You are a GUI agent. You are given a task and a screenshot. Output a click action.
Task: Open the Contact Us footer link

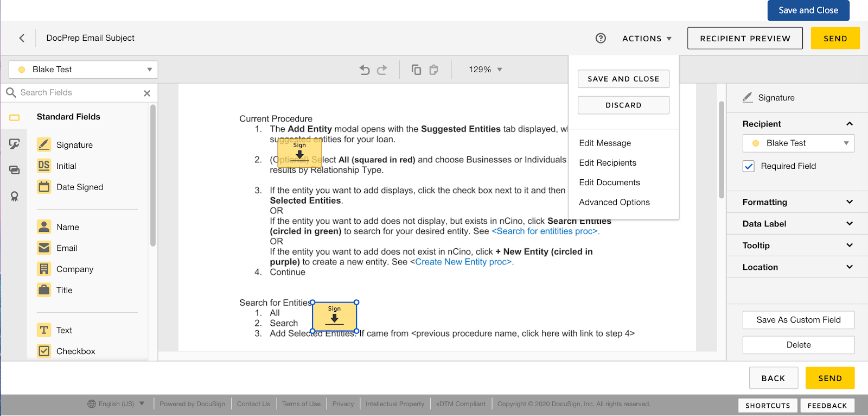click(253, 404)
